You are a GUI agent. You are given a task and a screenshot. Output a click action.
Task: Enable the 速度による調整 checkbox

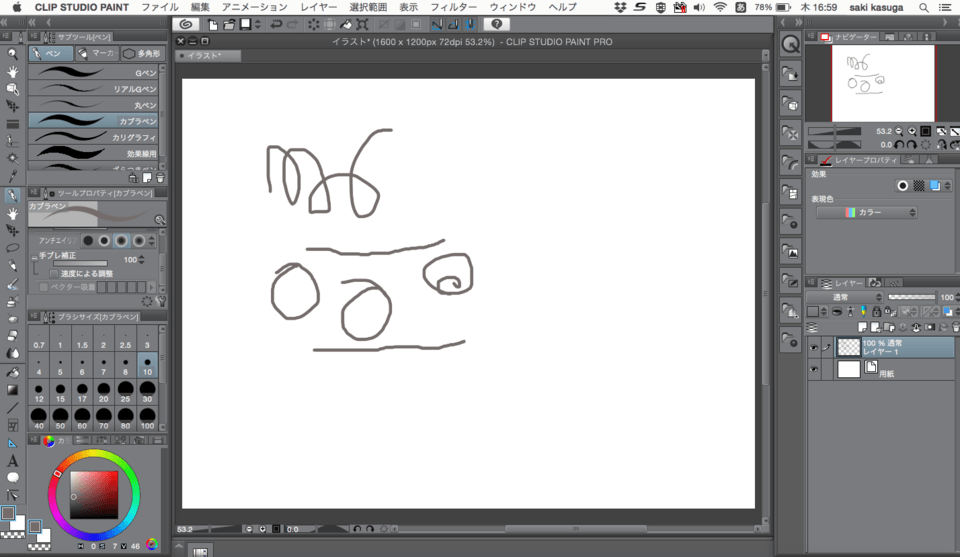click(x=53, y=273)
